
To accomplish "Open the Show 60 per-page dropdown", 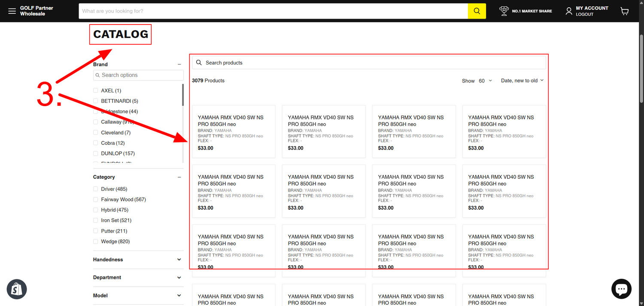I will [485, 81].
